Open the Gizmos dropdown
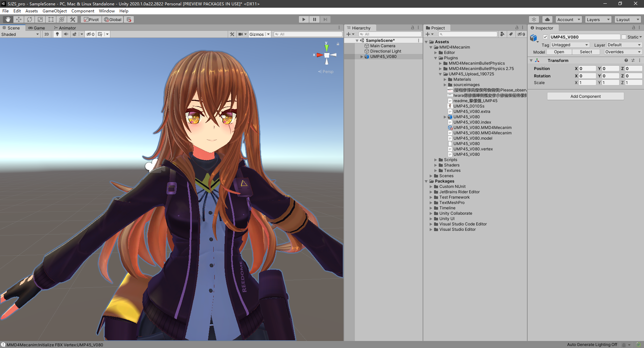Viewport: 644px width, 348px height. 259,34
